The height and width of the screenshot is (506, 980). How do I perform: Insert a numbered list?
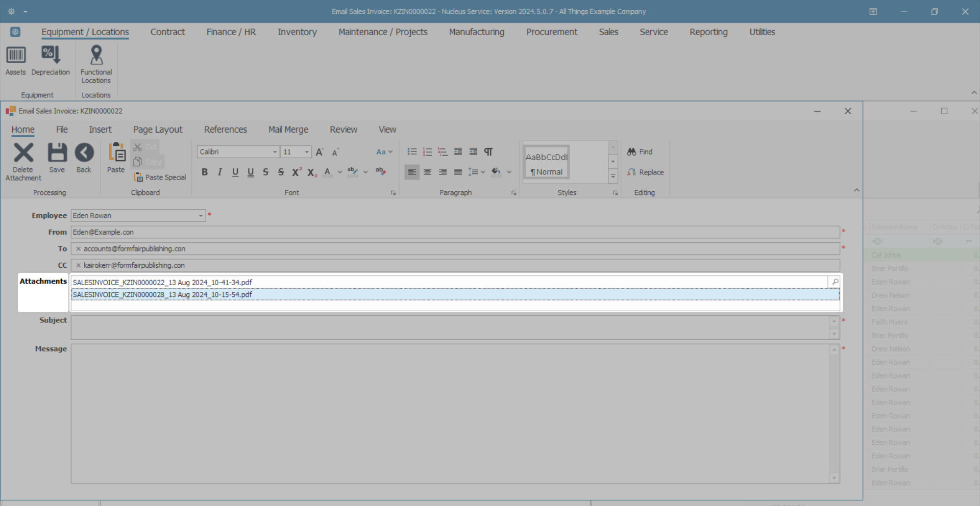coord(427,152)
